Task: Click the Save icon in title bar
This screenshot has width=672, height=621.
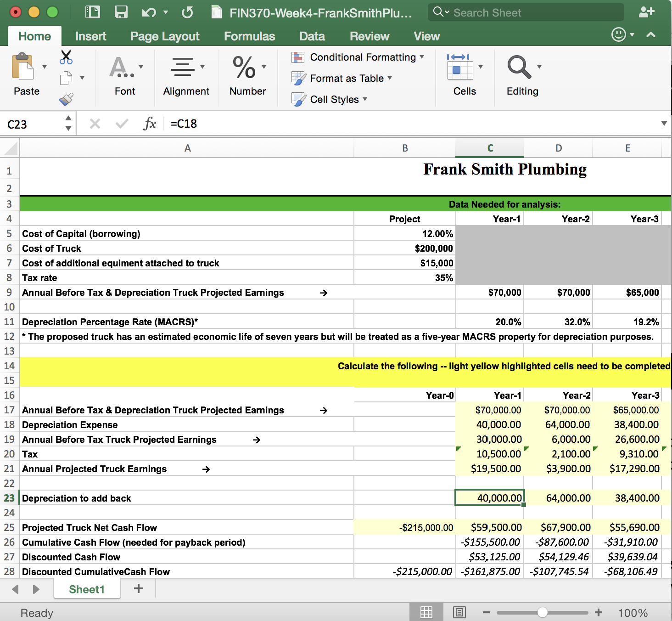Action: 121,12
